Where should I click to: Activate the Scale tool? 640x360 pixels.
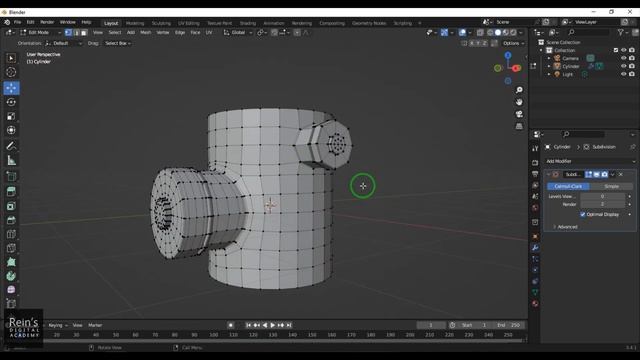click(11, 116)
